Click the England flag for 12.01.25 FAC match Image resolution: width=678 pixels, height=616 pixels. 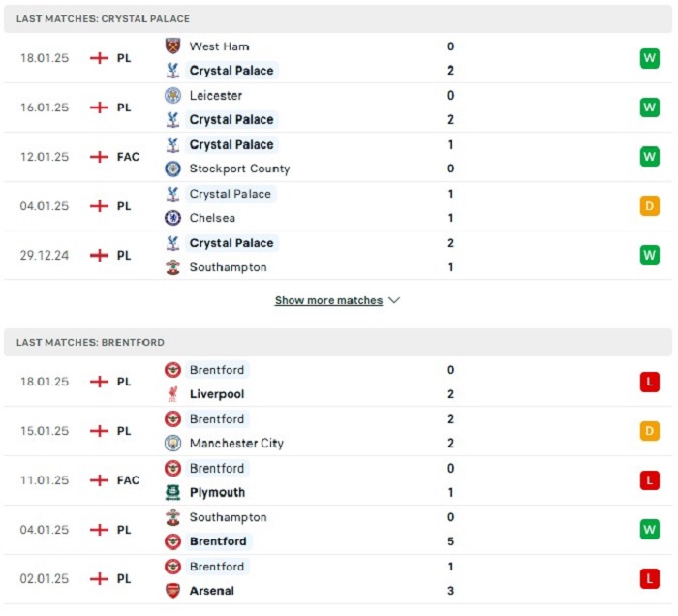click(x=99, y=157)
